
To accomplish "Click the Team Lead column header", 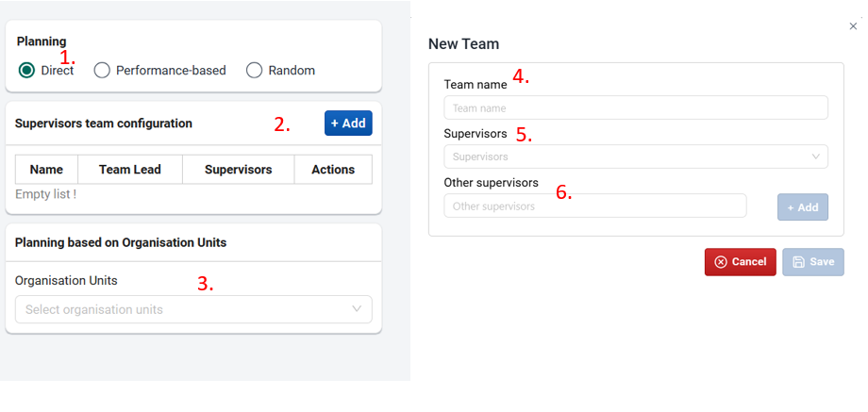I will pyautogui.click(x=130, y=169).
